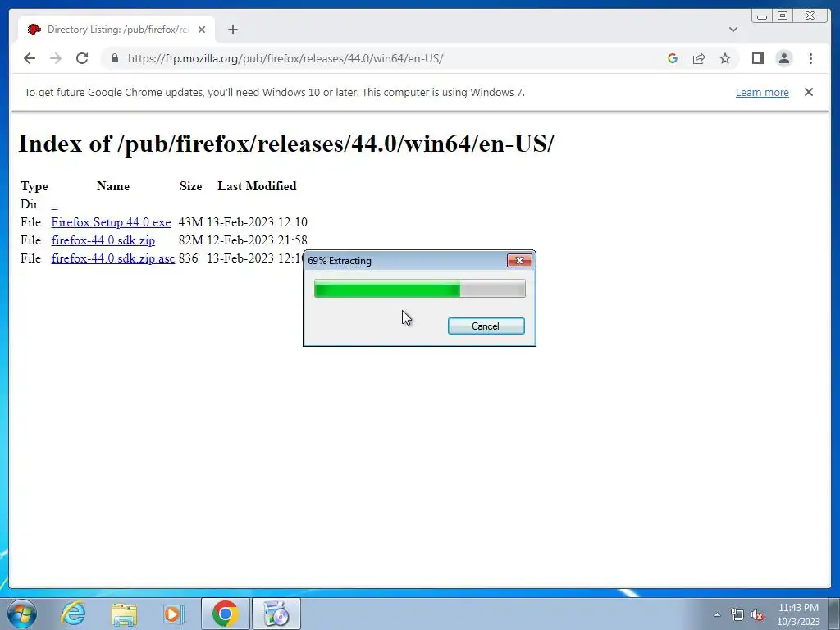Download firefox-44.0.sdk.zip
Screen dimensions: 840x630
pos(103,240)
